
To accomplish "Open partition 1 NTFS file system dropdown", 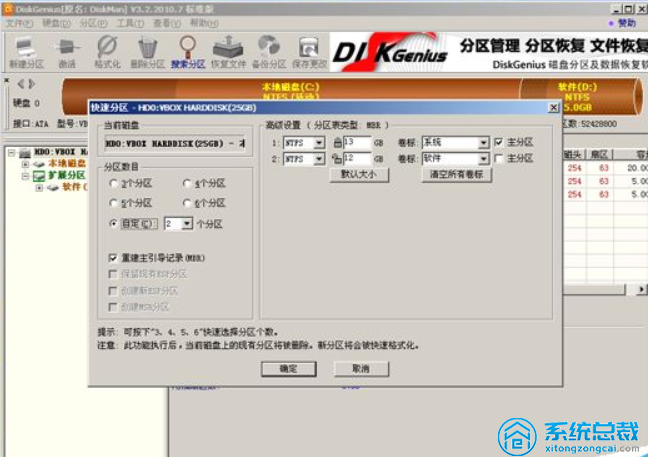I will pos(319,143).
